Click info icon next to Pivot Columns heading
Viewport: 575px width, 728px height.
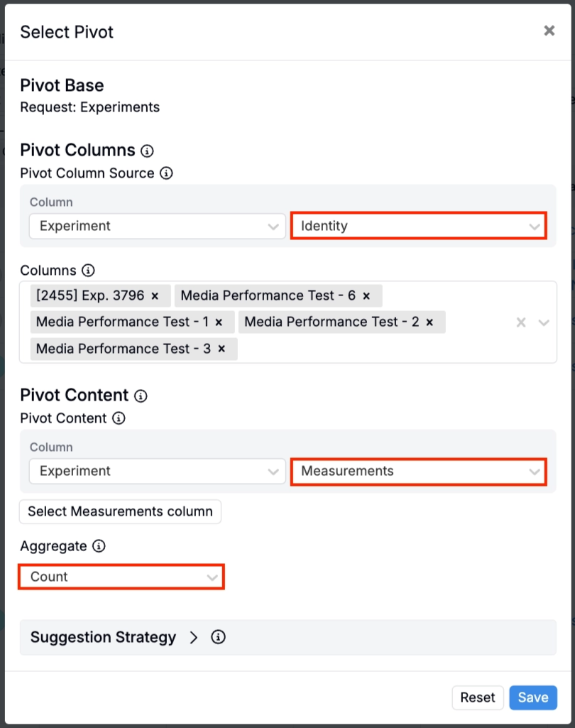point(147,151)
